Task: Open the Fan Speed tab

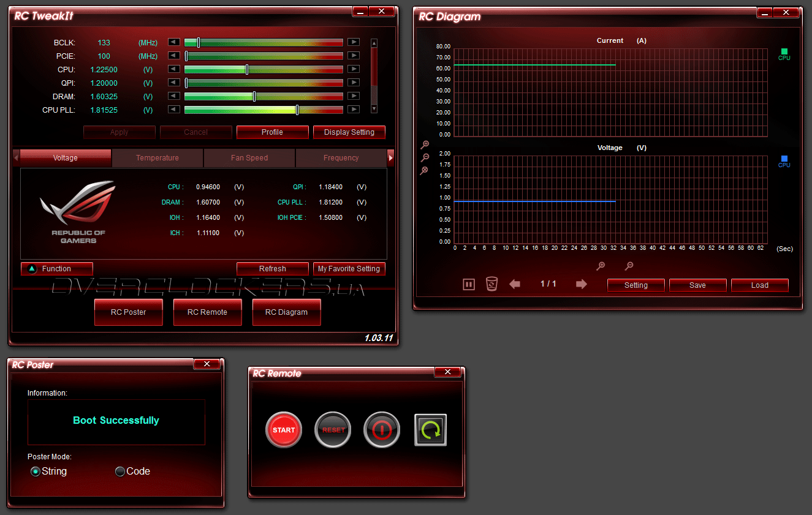Action: click(249, 158)
